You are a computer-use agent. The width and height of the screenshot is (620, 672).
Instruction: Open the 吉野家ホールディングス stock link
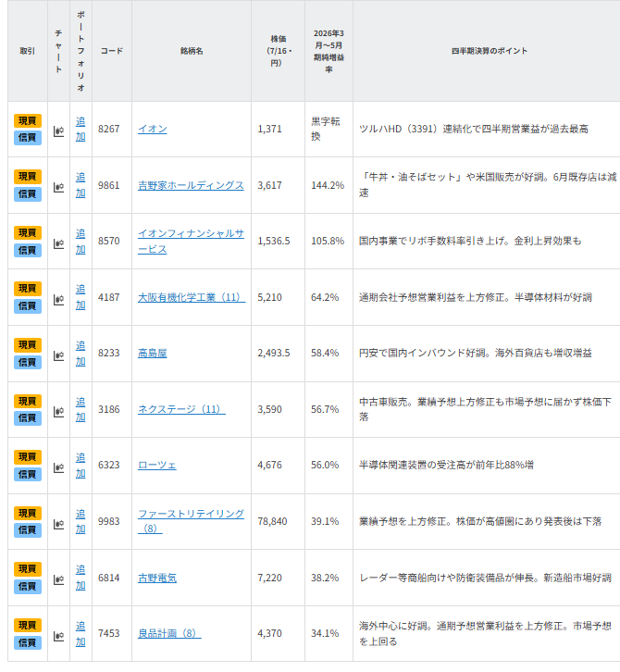192,185
